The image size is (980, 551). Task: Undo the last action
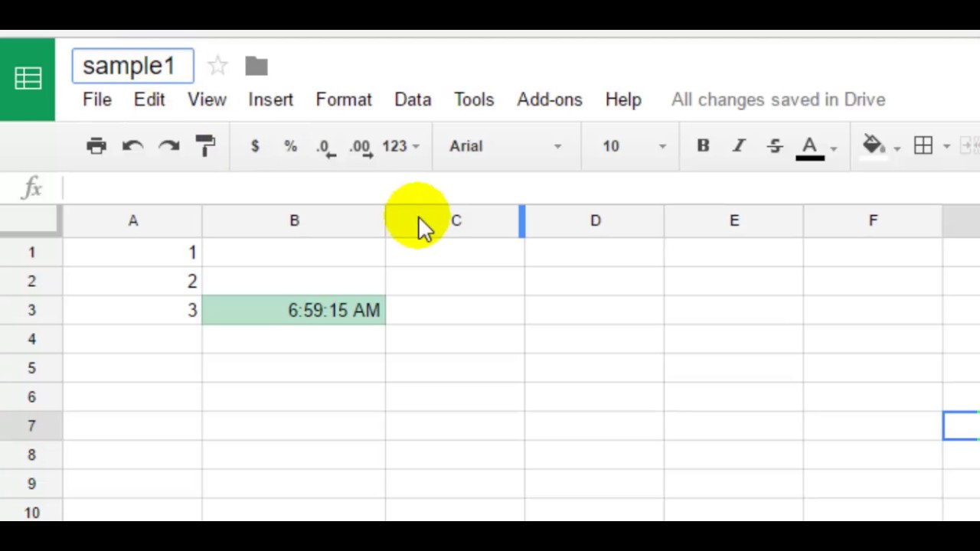click(132, 145)
